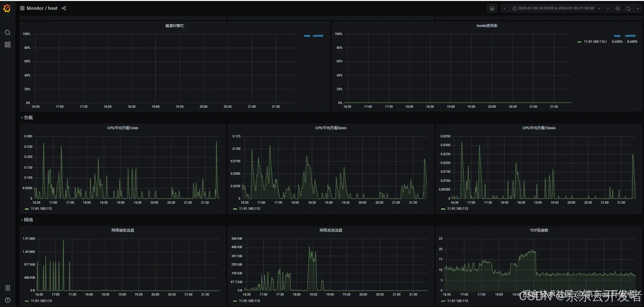Image resolution: width=644 pixels, height=307 pixels.
Task: Toggle 11.91.185.113 series in CPU 15min legend
Action: tap(457, 209)
